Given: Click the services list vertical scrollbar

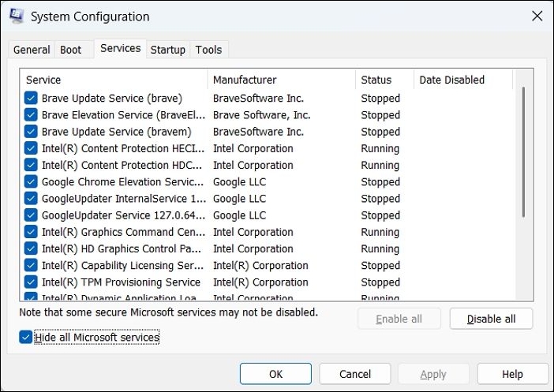Looking at the screenshot, I should (524, 150).
